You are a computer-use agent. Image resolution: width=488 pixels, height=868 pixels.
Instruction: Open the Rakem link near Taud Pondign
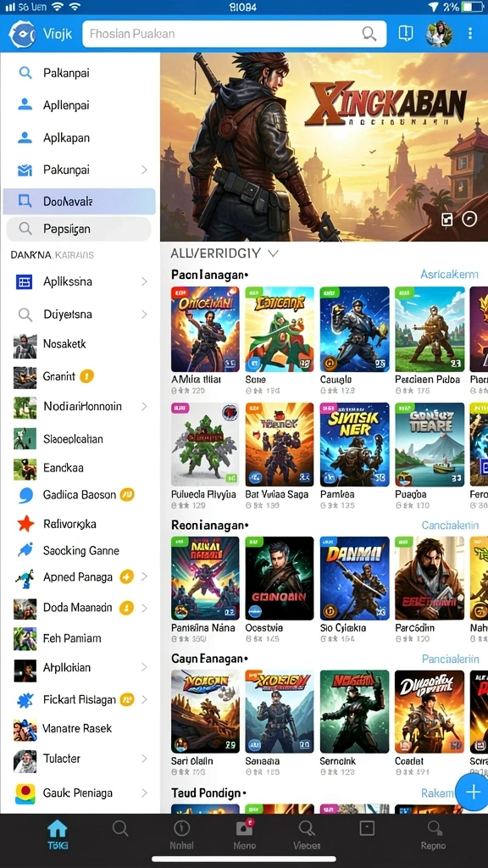[437, 793]
